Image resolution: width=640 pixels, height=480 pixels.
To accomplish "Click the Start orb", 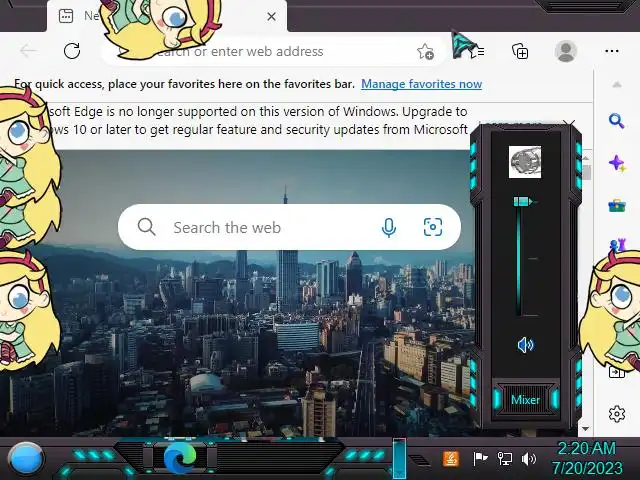I will [x=26, y=459].
